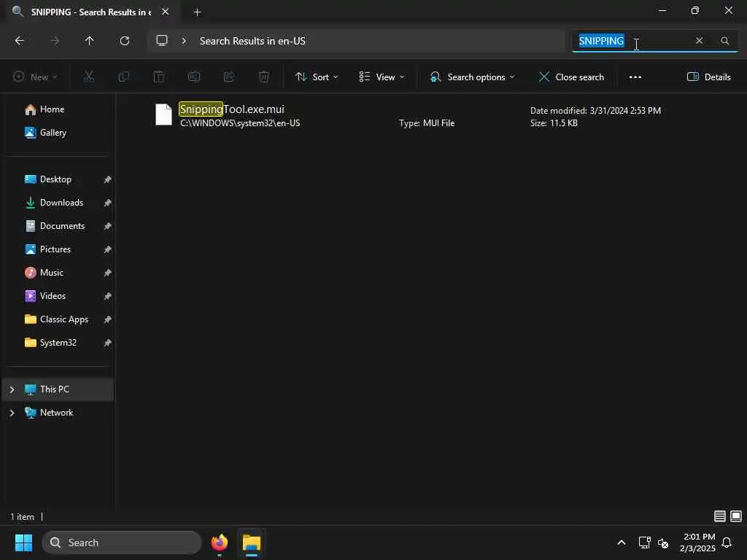Click the pin icon beside Desktop

pos(108,179)
